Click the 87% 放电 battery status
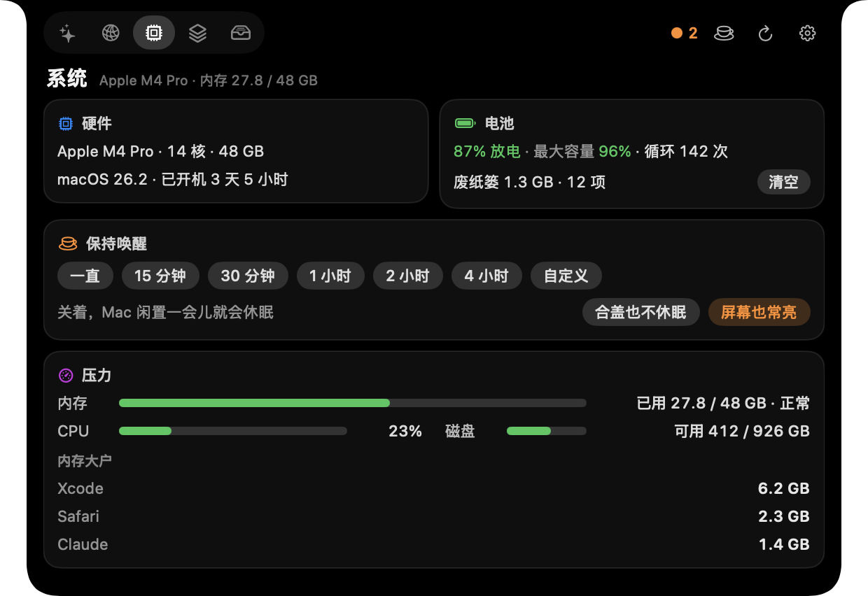 487,152
